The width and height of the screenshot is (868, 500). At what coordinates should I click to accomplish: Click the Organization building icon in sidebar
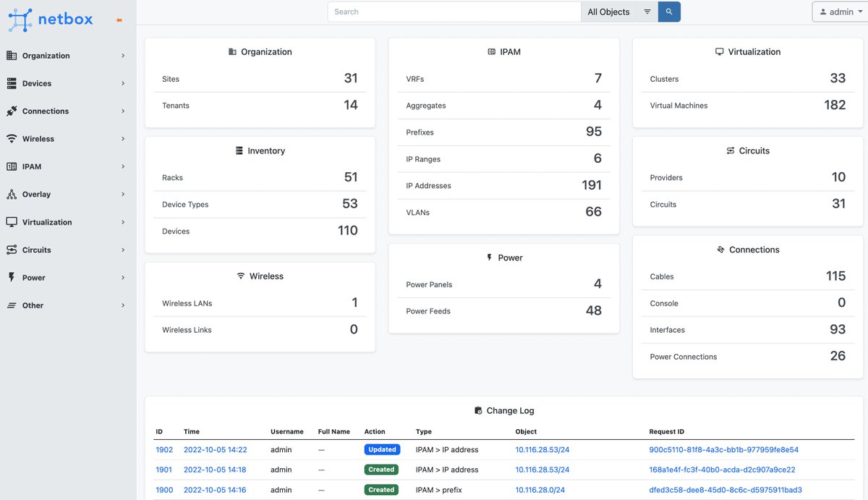(x=12, y=56)
